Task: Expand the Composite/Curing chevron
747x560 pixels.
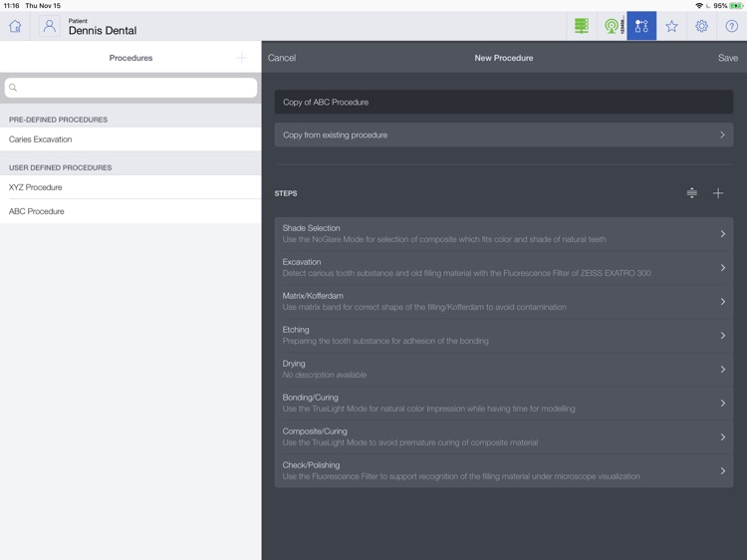Action: tap(723, 437)
